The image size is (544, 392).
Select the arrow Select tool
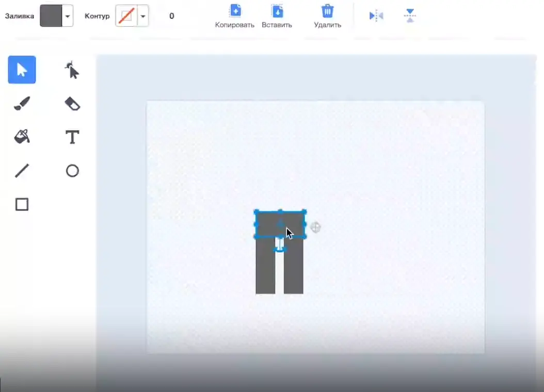22,70
